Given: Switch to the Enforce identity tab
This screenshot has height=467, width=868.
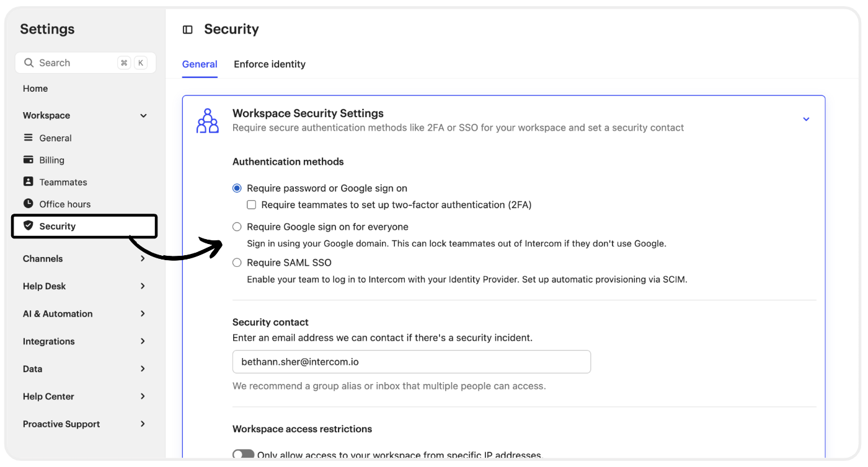Looking at the screenshot, I should (270, 64).
